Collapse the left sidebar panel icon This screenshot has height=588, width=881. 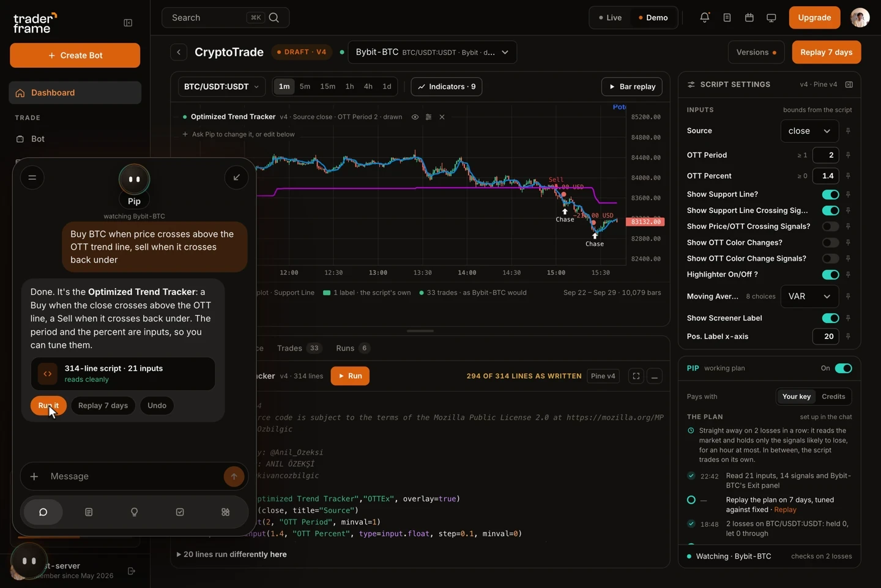(x=128, y=23)
